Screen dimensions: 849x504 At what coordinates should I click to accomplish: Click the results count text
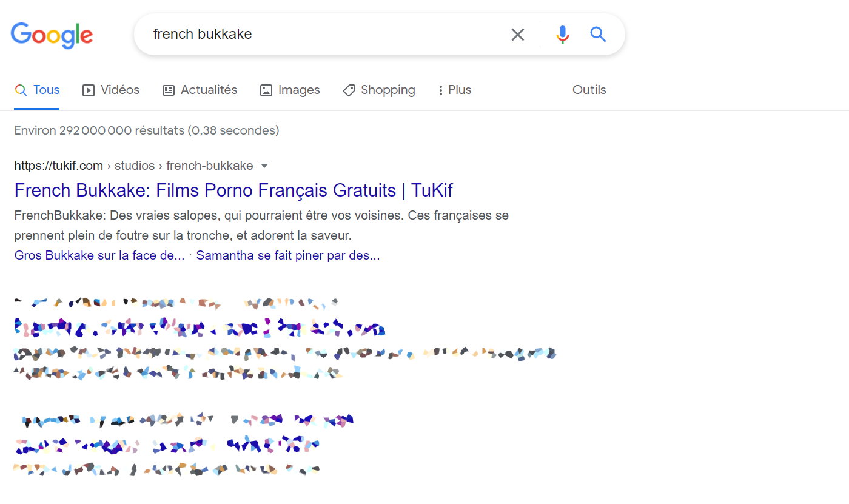point(147,130)
